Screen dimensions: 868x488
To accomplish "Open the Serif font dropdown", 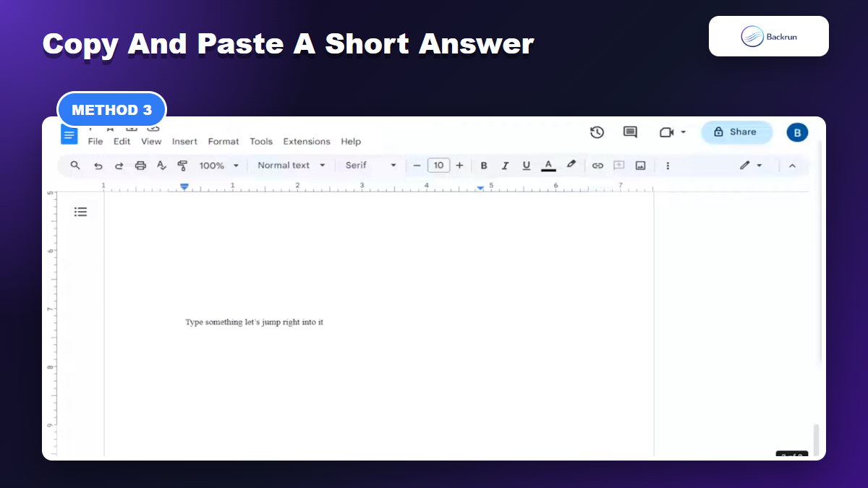I will tap(371, 166).
